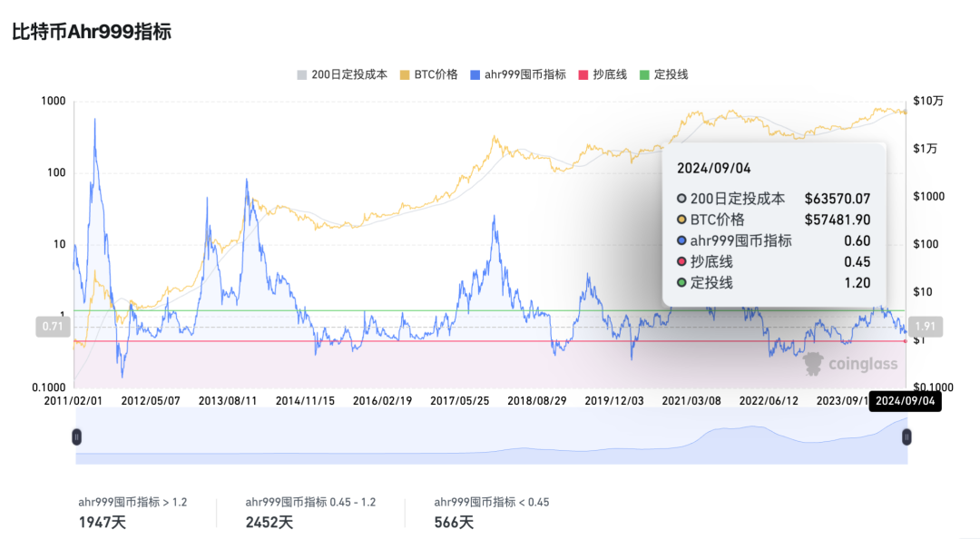
Task: Click left handle of time range slider
Action: coord(77,437)
